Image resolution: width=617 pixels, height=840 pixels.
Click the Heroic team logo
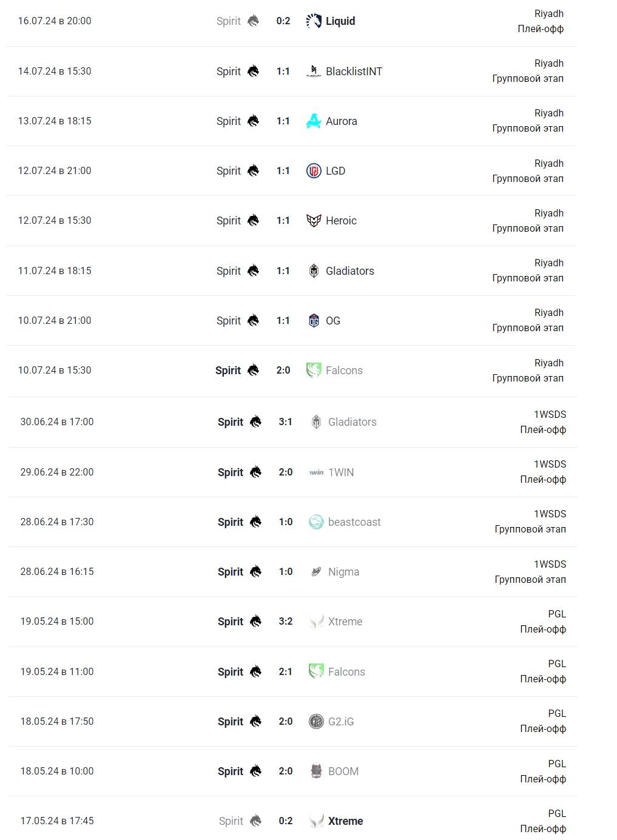point(314,221)
